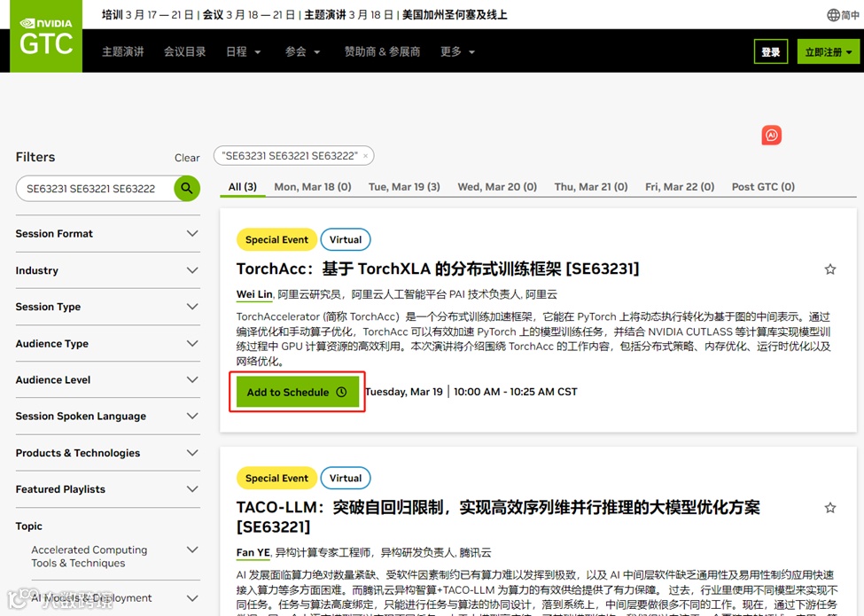Click speaker name Wei Lin
The width and height of the screenshot is (864, 616).
254,295
